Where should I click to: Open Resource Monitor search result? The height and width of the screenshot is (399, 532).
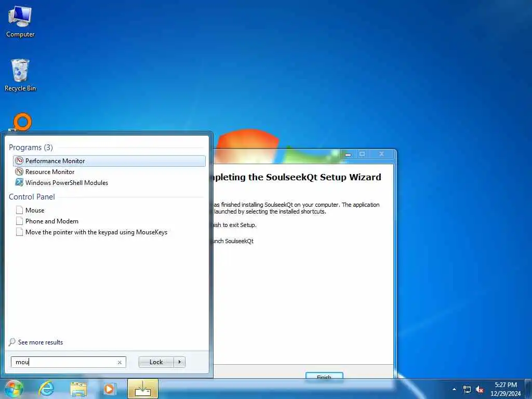point(109,171)
